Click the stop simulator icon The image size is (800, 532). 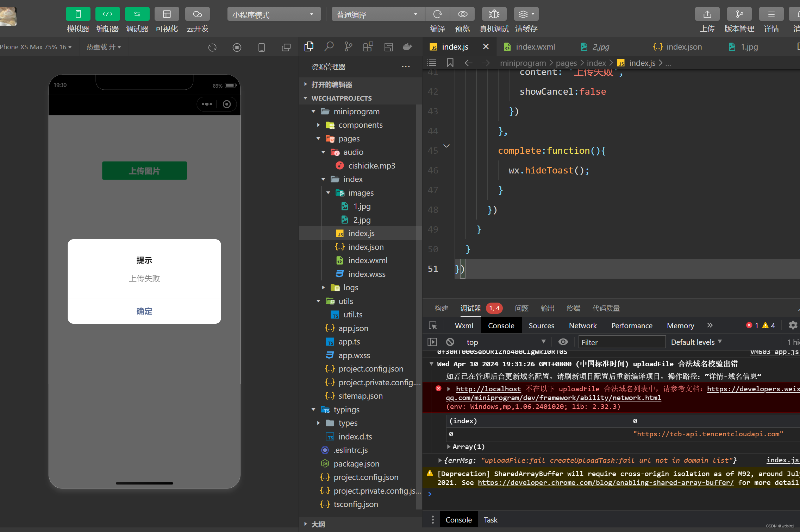pyautogui.click(x=237, y=47)
